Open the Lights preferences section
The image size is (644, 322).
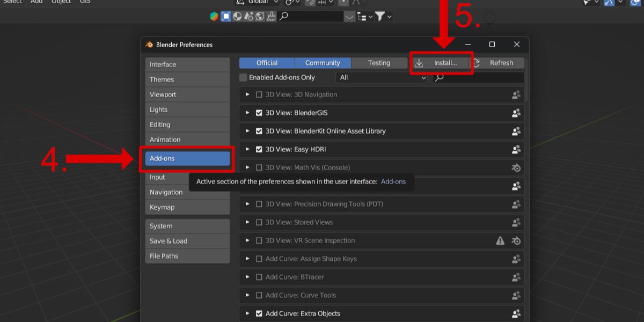click(x=187, y=109)
